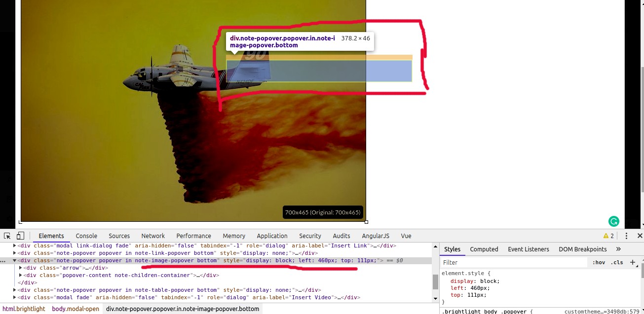This screenshot has width=644, height=314.
Task: Click the .brightlight body .popover selector
Action: click(484, 312)
